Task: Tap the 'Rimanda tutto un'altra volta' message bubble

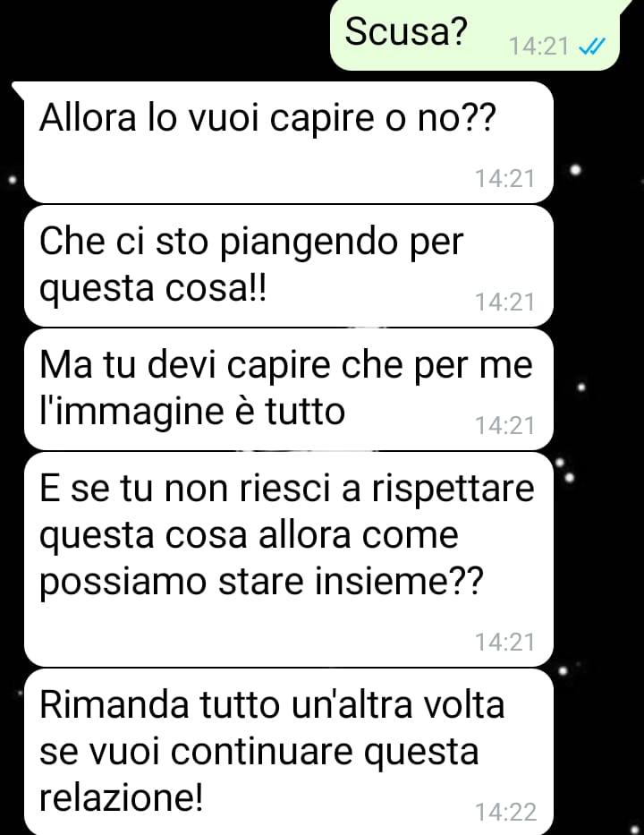Action: pyautogui.click(x=289, y=752)
